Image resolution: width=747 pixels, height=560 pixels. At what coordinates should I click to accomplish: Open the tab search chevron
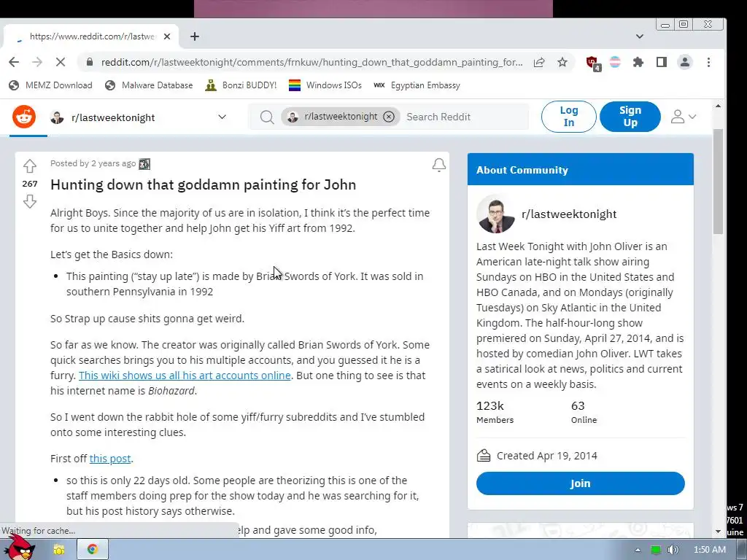coord(639,36)
